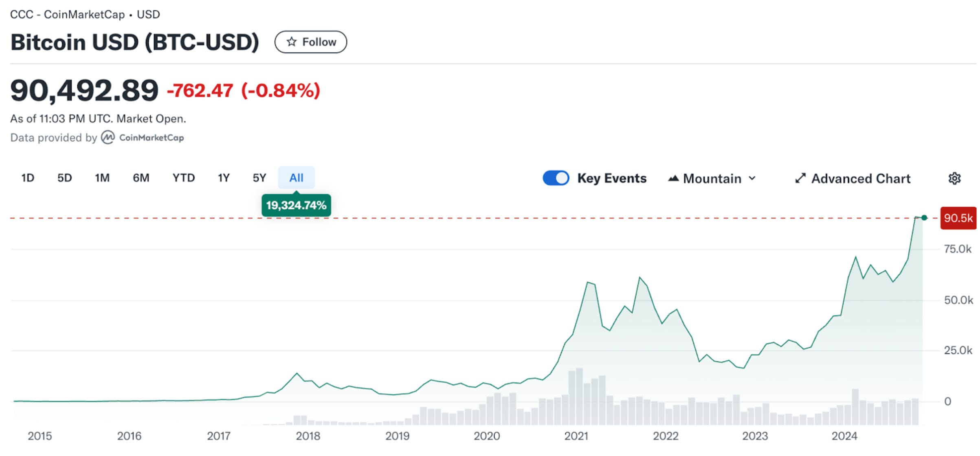The width and height of the screenshot is (980, 456).
Task: Select the 1Y time range
Action: click(x=224, y=178)
